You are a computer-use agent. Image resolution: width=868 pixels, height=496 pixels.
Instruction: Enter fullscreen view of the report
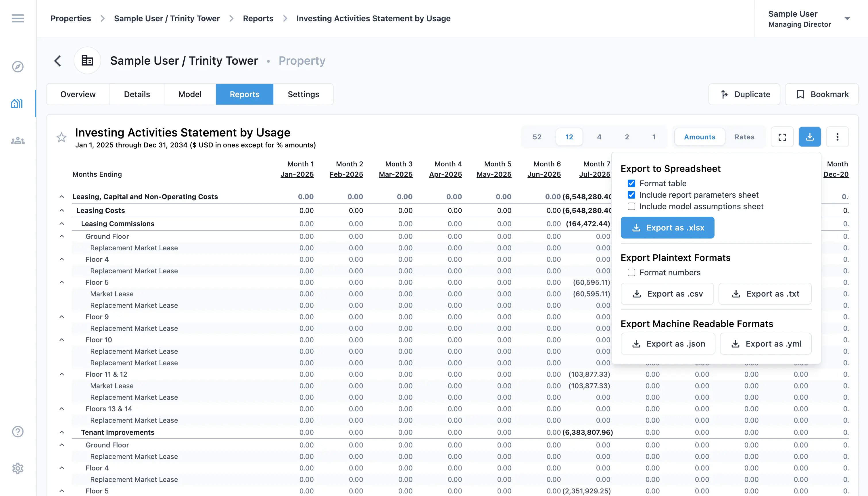pyautogui.click(x=782, y=137)
